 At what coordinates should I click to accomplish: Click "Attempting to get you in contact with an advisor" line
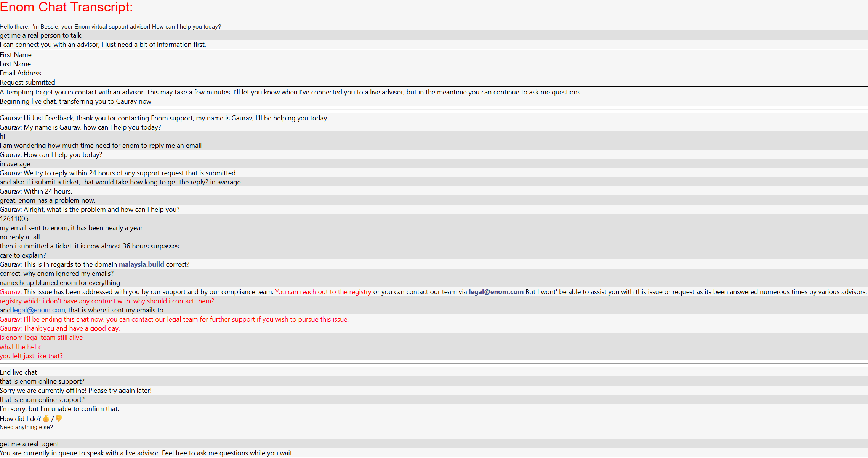tap(291, 92)
